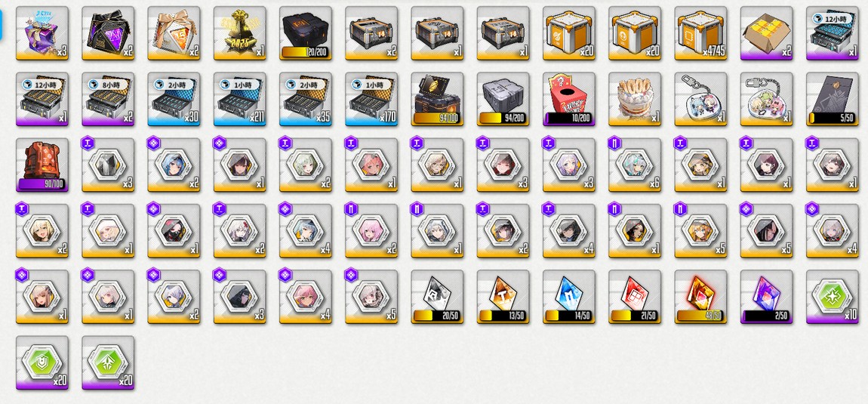Select the black card item 5/50
Viewport: 868px width, 404px height.
[x=833, y=99]
